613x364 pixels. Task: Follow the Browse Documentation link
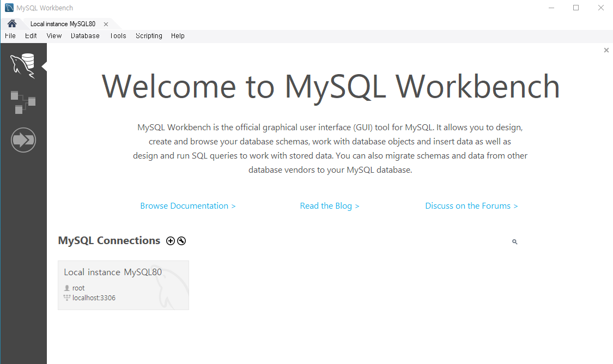(188, 206)
